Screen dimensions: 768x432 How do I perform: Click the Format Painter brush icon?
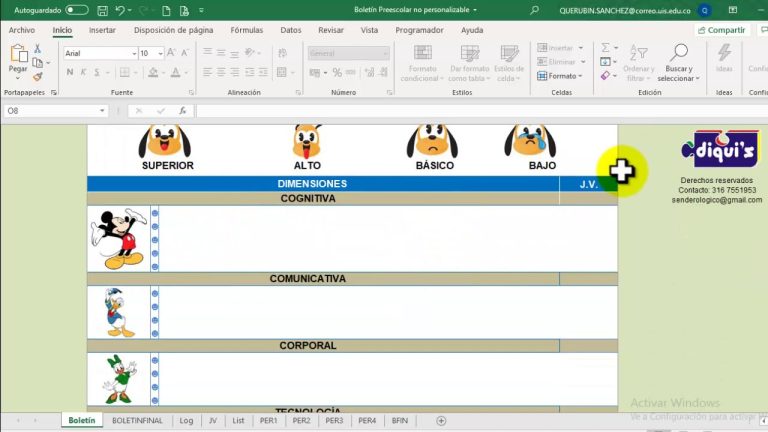38,76
